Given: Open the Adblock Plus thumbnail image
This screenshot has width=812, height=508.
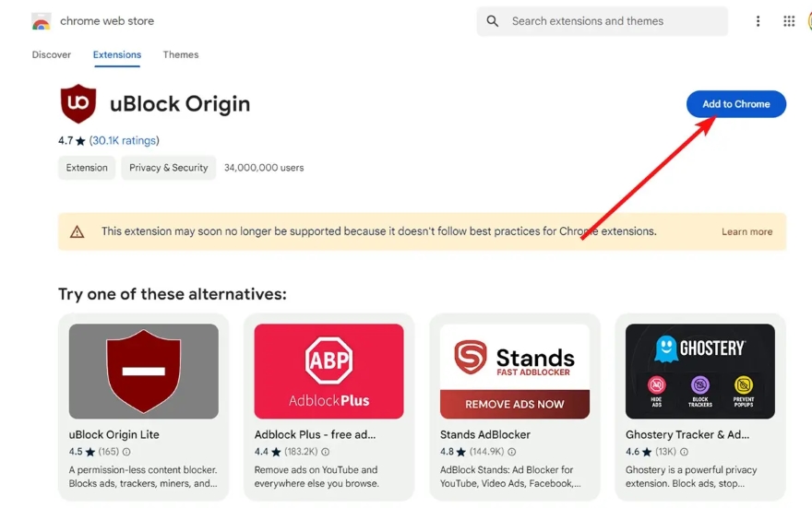Looking at the screenshot, I should pos(328,371).
